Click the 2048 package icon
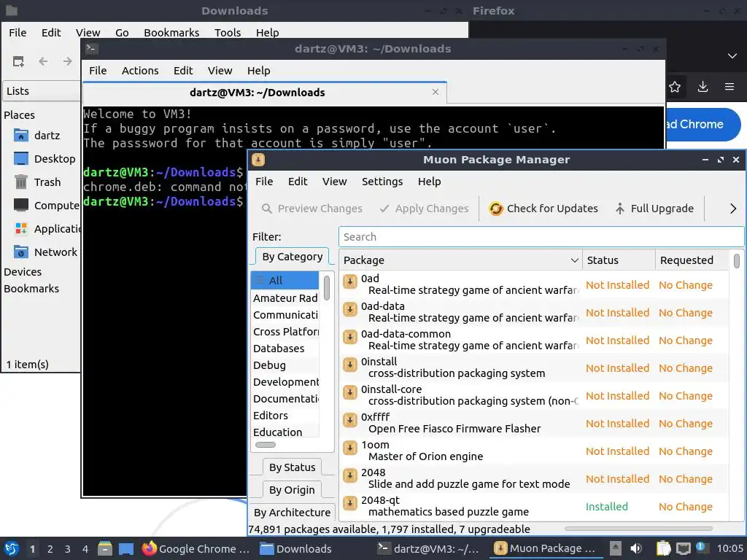This screenshot has width=747, height=560. coord(350,475)
